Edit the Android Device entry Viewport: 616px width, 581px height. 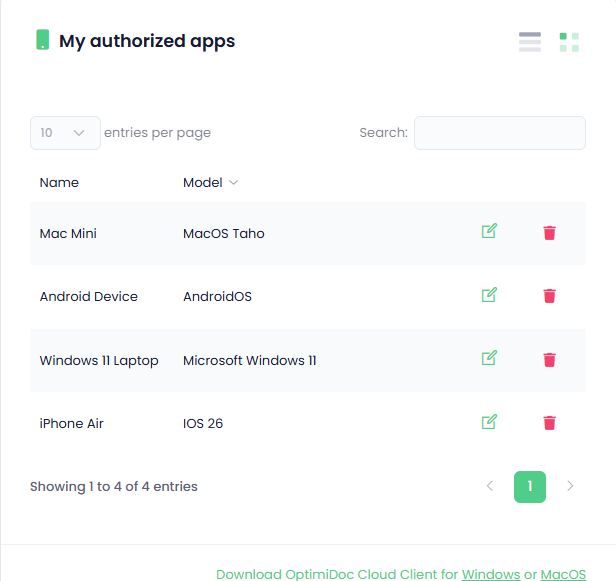[x=489, y=295]
